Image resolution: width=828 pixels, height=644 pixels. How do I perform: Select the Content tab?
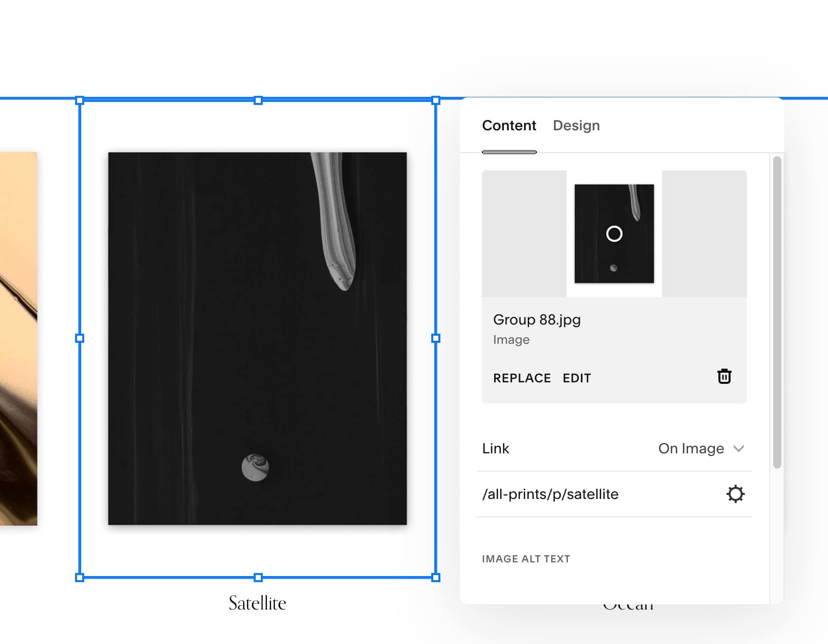pyautogui.click(x=509, y=125)
